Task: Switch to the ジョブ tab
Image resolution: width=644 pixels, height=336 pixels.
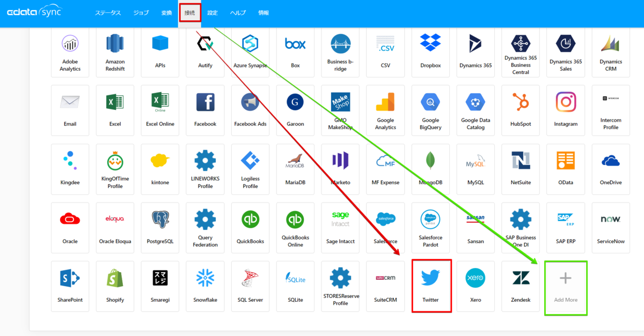Action: click(x=141, y=13)
